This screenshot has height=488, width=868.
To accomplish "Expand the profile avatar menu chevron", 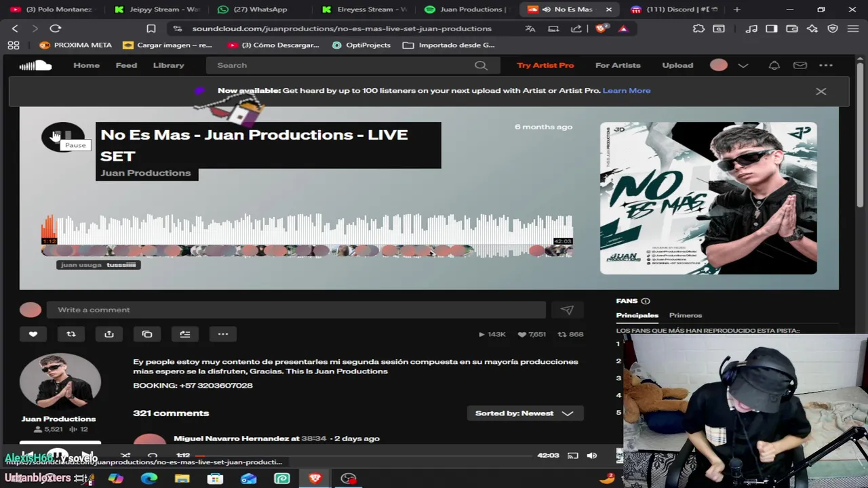I will coord(743,65).
